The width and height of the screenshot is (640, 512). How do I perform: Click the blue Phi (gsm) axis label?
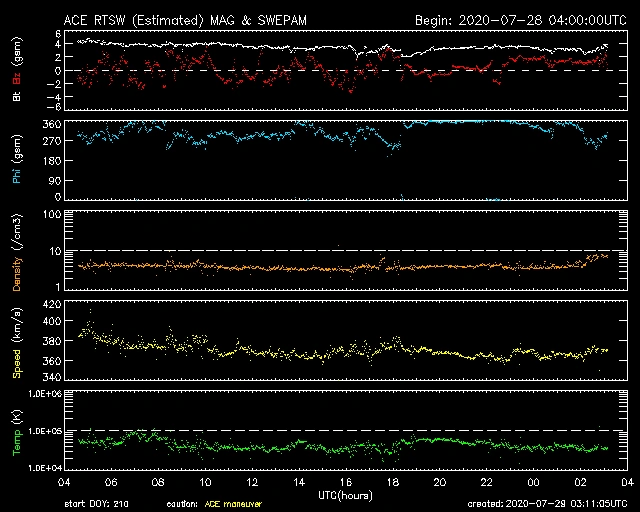pyautogui.click(x=18, y=161)
